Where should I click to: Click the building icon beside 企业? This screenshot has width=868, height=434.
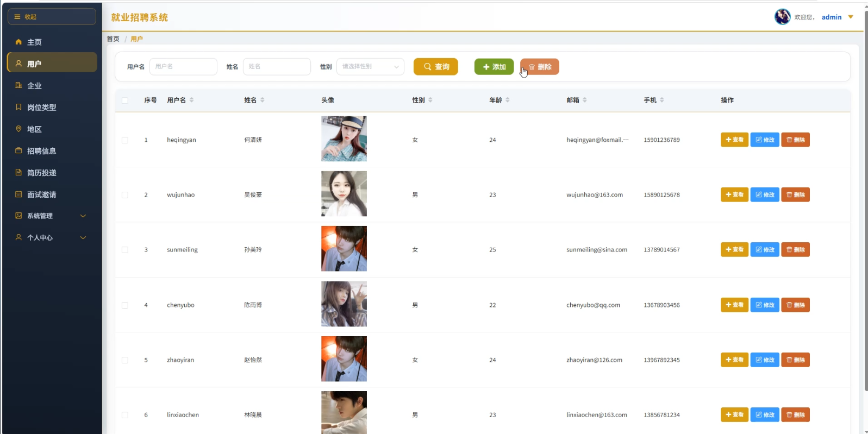[18, 85]
